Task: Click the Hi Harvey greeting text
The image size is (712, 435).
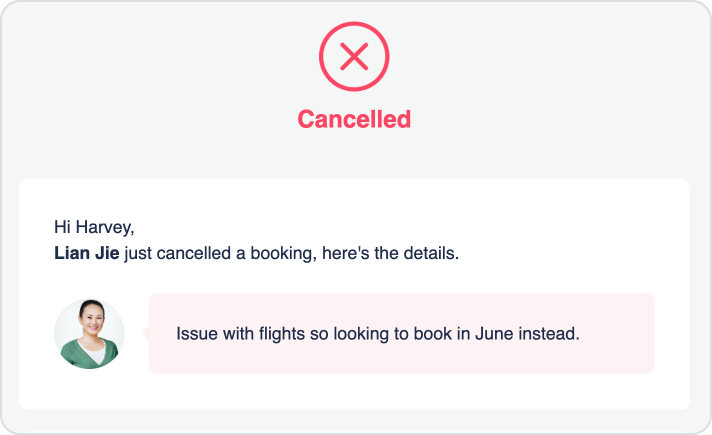Action: tap(94, 227)
